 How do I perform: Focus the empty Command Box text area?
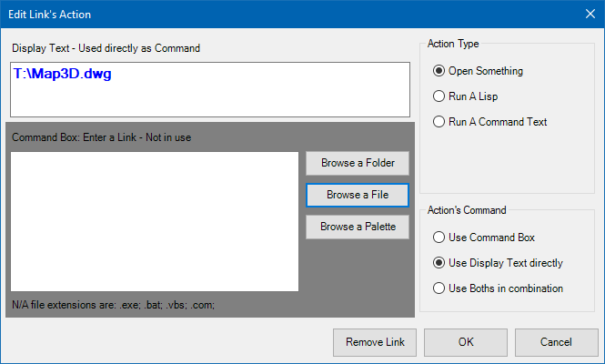(x=154, y=221)
